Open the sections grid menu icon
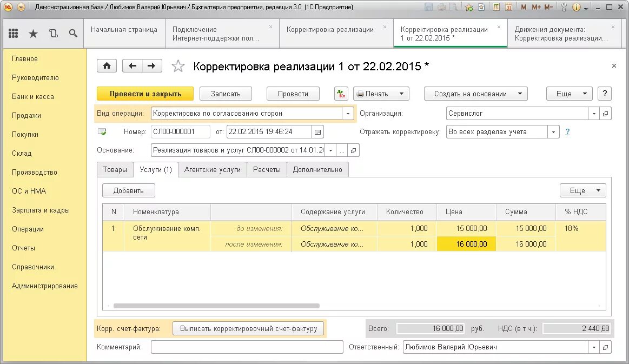 coord(13,34)
